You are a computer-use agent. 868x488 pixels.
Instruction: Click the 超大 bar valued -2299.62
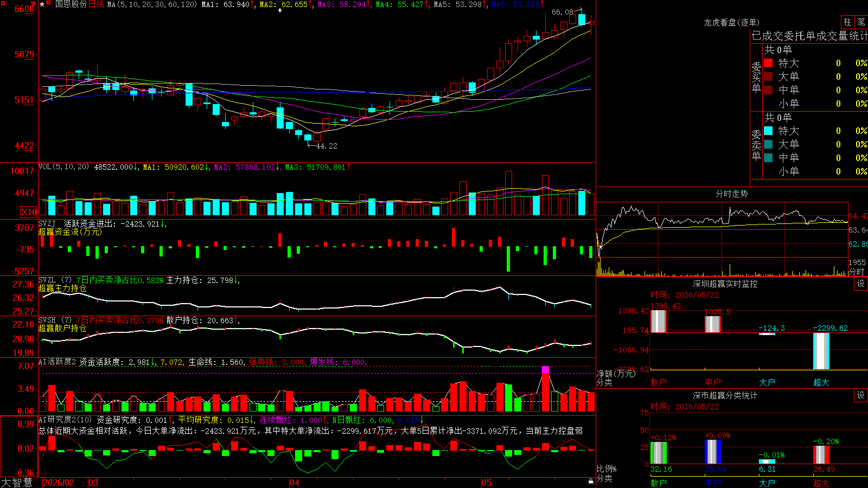point(821,351)
